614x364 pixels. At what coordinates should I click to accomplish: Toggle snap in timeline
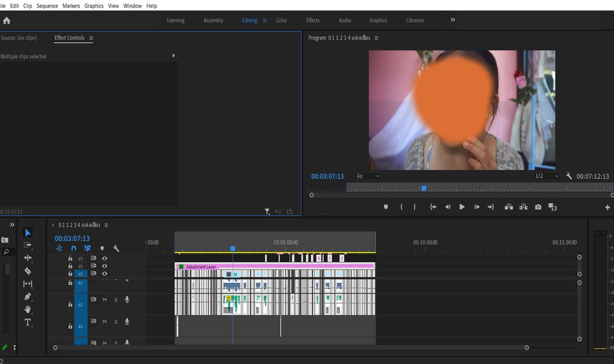pyautogui.click(x=74, y=249)
